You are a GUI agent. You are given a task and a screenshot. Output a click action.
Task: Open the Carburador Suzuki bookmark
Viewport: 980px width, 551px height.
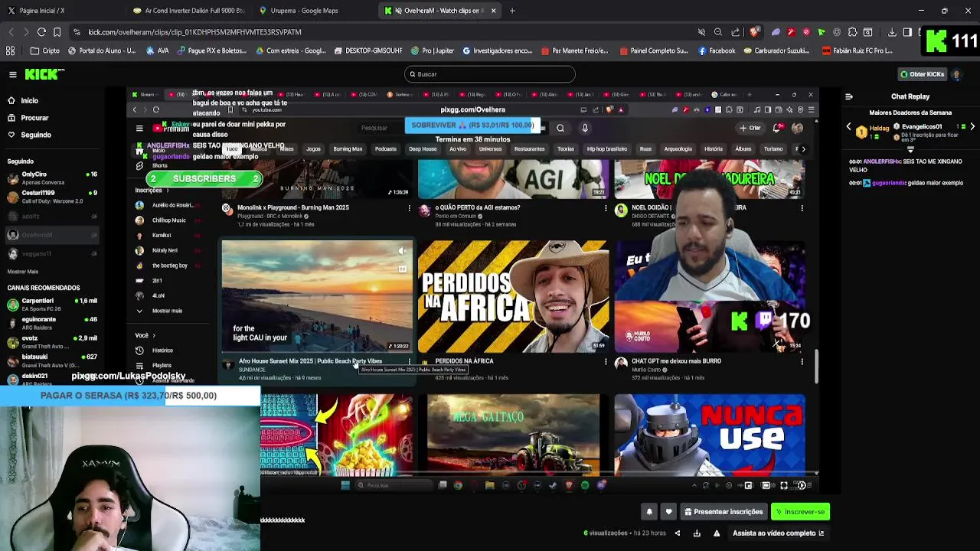776,51
